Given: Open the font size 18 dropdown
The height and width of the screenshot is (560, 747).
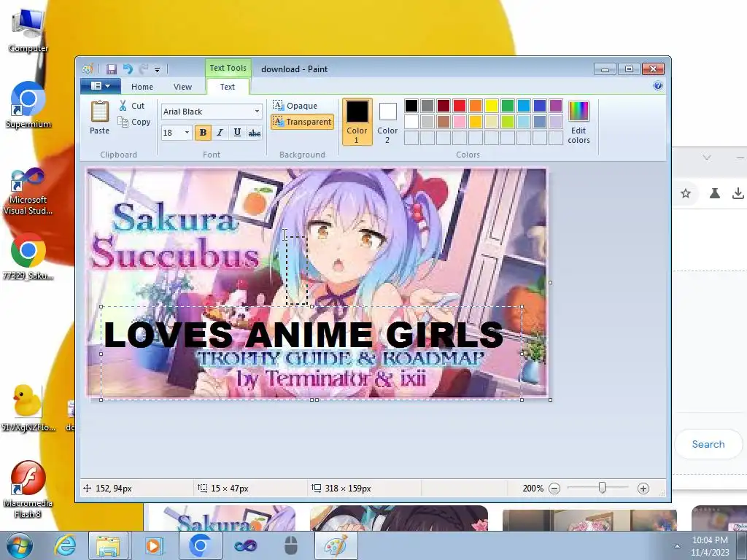Looking at the screenshot, I should pos(187,133).
